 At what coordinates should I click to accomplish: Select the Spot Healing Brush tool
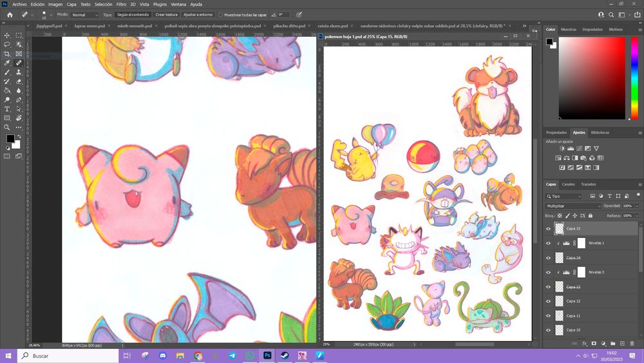pyautogui.click(x=19, y=63)
